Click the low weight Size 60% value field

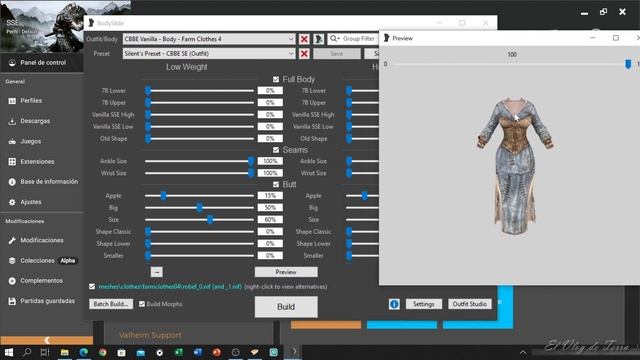point(270,220)
